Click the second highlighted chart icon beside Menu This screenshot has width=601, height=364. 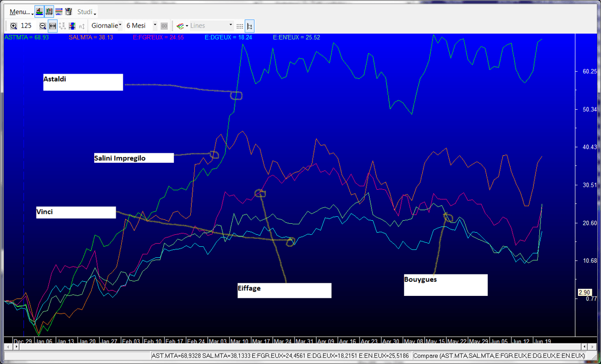pos(49,12)
